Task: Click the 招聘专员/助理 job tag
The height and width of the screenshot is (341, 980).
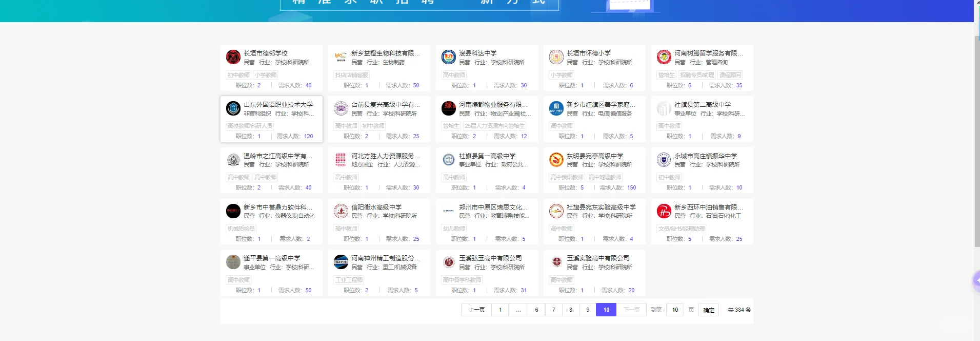Action: pos(696,75)
